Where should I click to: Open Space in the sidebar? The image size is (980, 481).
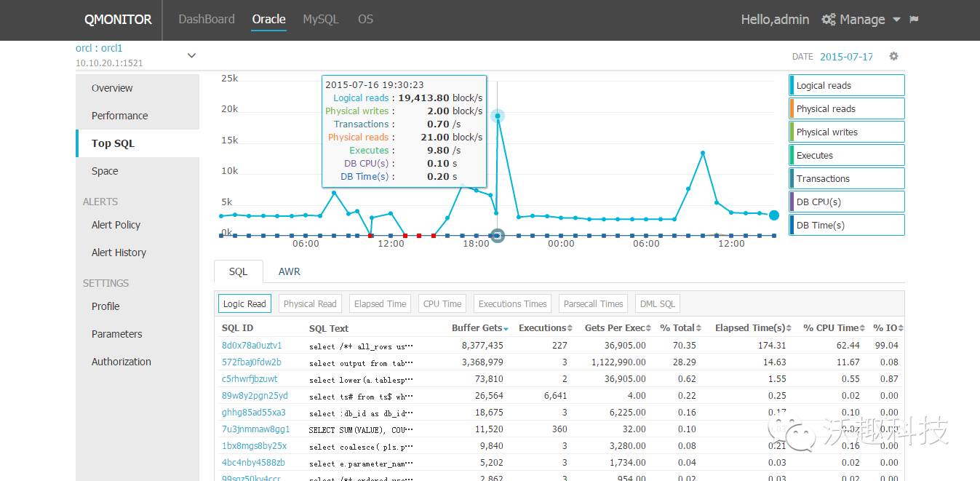click(138, 171)
